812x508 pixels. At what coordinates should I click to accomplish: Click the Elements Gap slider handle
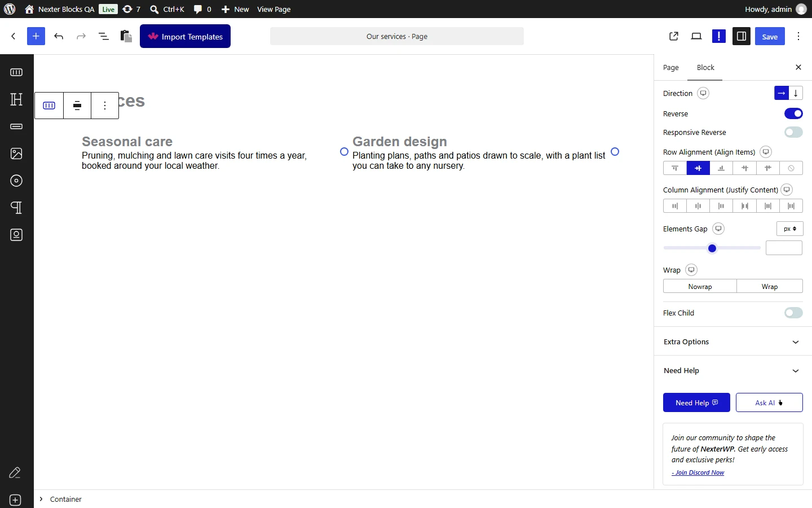712,248
